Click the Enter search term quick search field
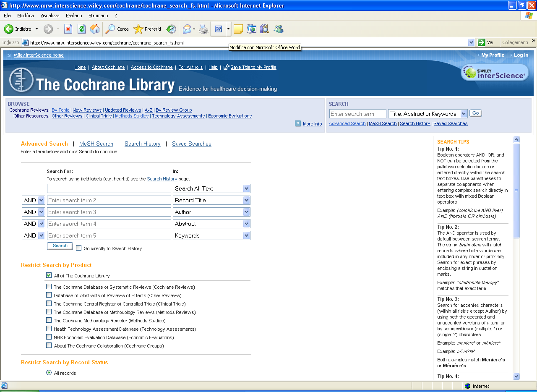537x392 pixels. [x=357, y=114]
